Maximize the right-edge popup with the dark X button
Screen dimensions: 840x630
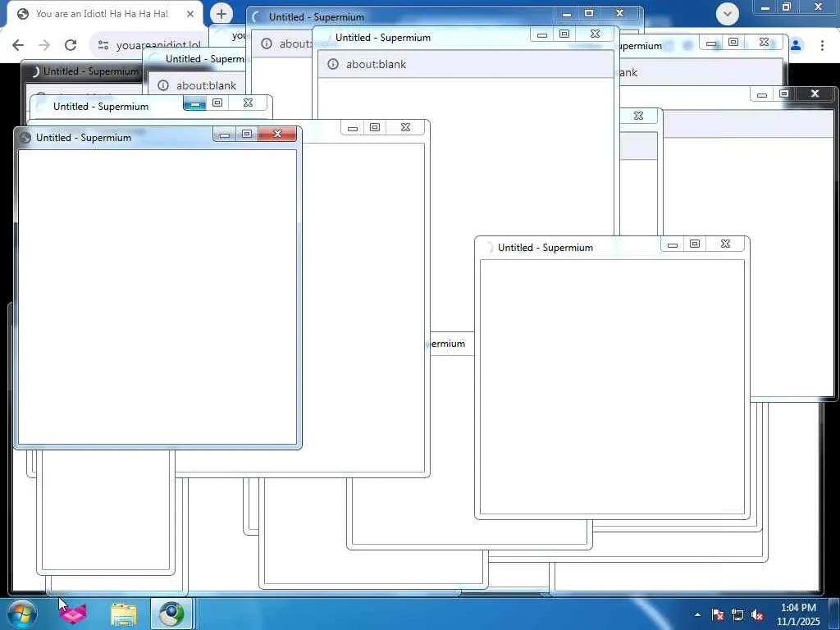(x=783, y=94)
